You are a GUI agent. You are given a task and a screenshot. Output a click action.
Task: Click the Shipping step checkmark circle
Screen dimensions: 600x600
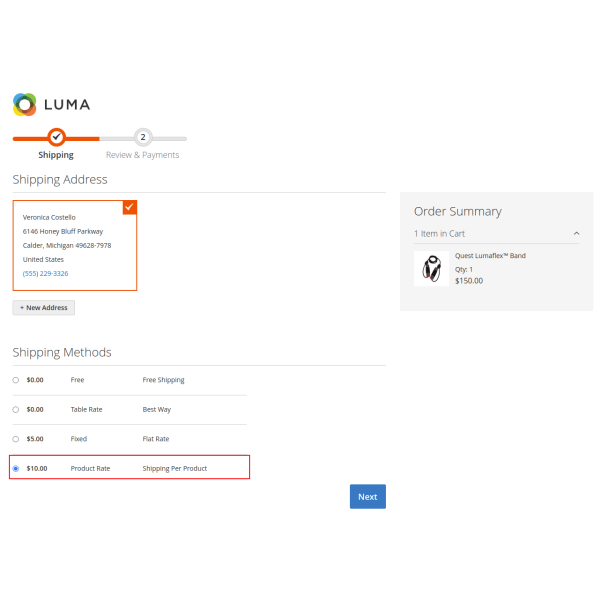pyautogui.click(x=56, y=137)
